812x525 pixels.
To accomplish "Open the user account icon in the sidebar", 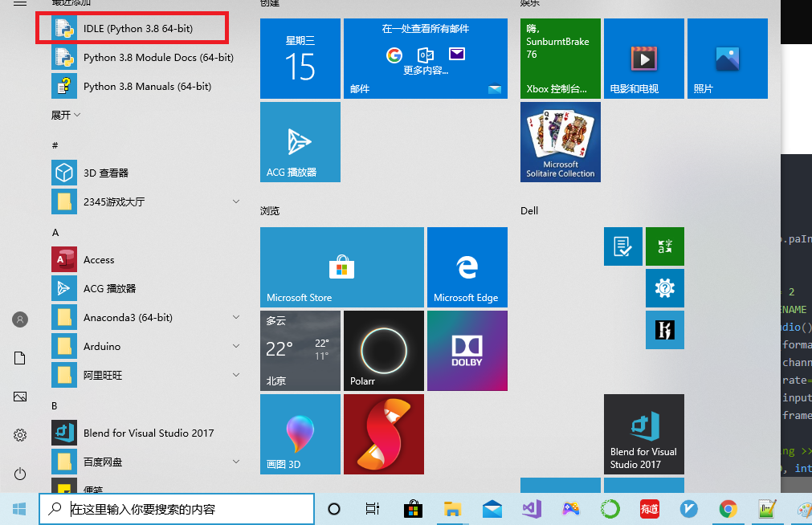I will pos(20,319).
